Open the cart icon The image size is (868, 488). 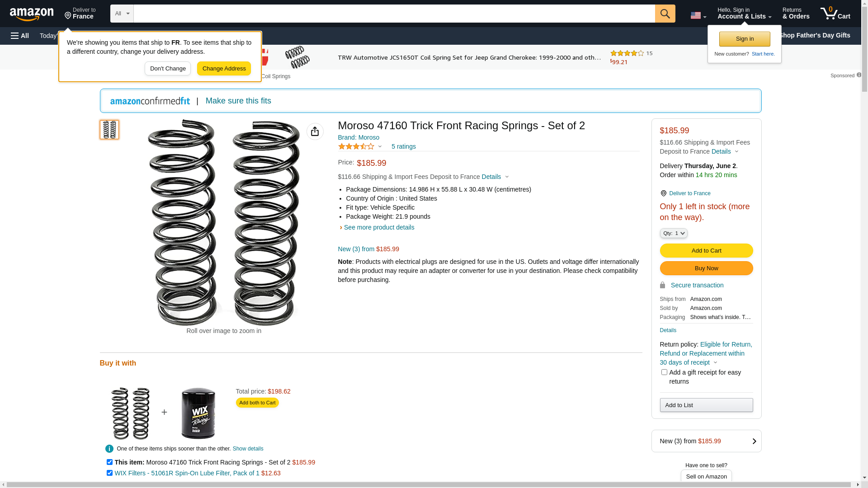pyautogui.click(x=835, y=14)
